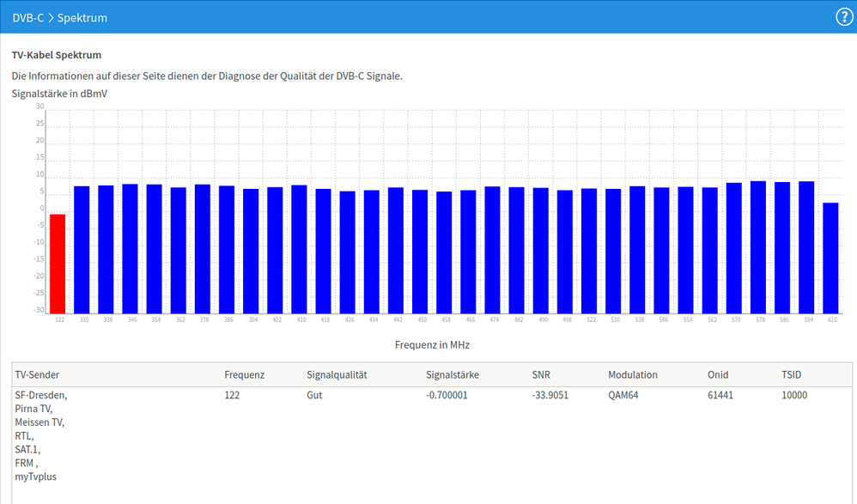Click the QAM64 modulation value
The width and height of the screenshot is (857, 504).
[x=625, y=396]
